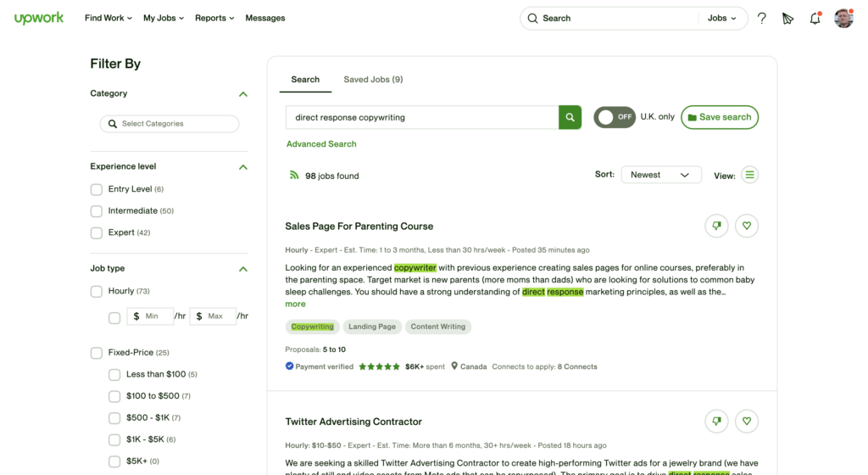
Task: Save the Twitter Advertising Contractor job with heart
Action: click(x=747, y=421)
